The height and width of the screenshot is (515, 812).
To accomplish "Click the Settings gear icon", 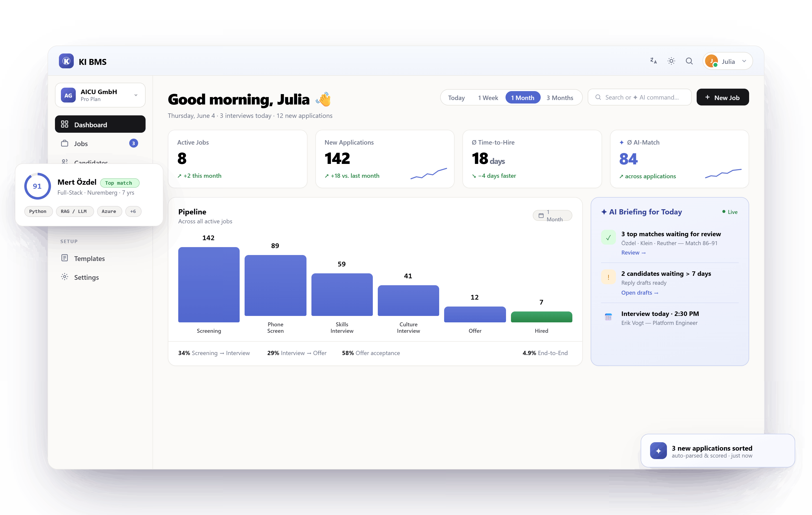I will click(x=64, y=277).
